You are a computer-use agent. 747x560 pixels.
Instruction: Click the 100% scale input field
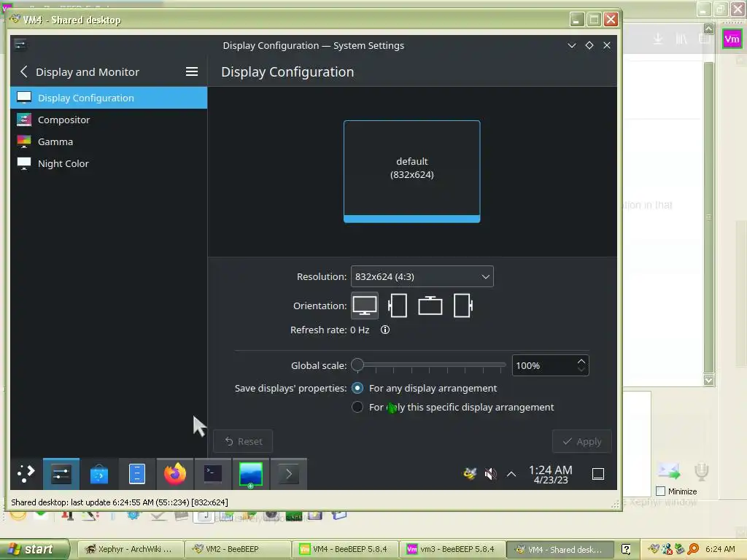click(544, 365)
